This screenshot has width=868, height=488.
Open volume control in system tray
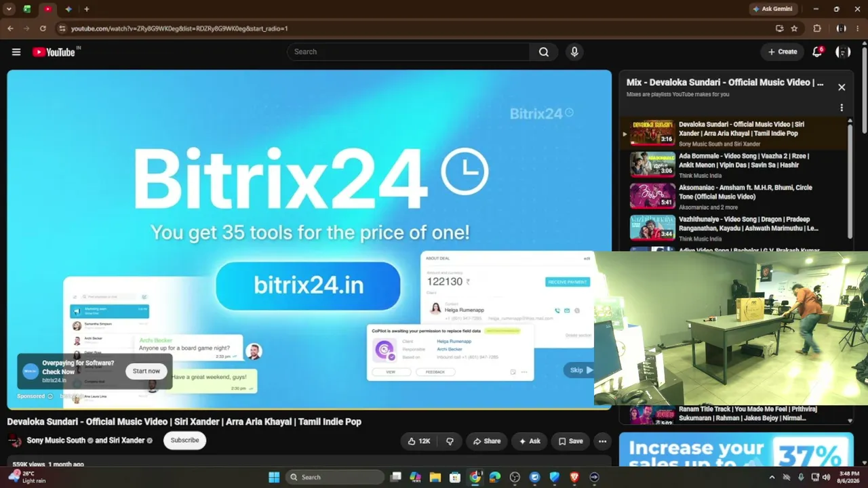click(x=826, y=477)
